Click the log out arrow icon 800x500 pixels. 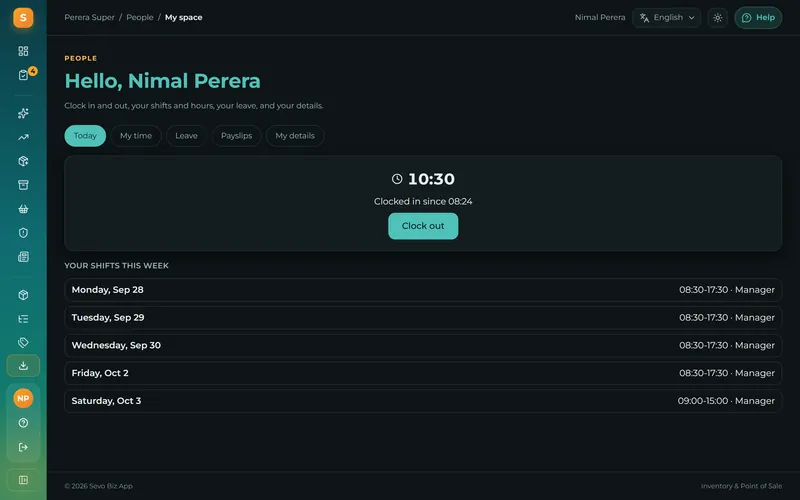coord(23,447)
